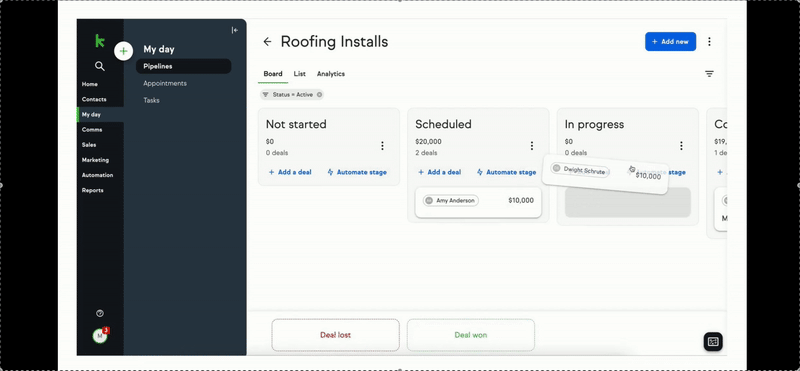Click the green plus quick-add button
Screen dimensions: 800x371
123,51
